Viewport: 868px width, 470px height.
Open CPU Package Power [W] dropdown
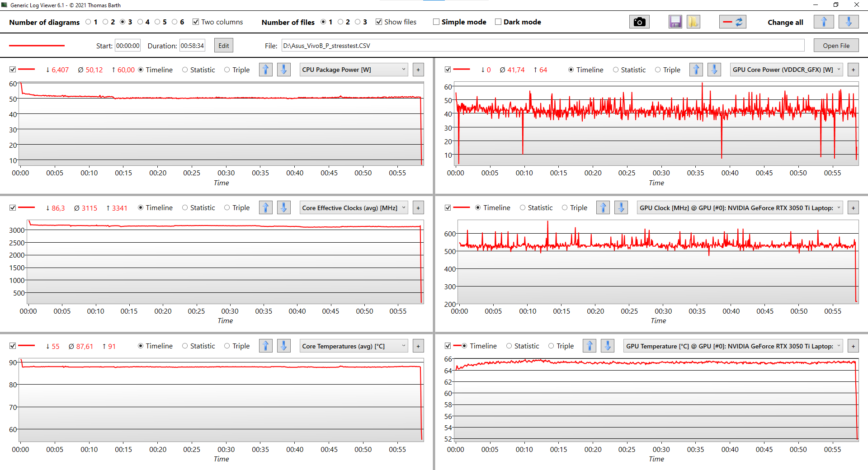click(x=354, y=70)
